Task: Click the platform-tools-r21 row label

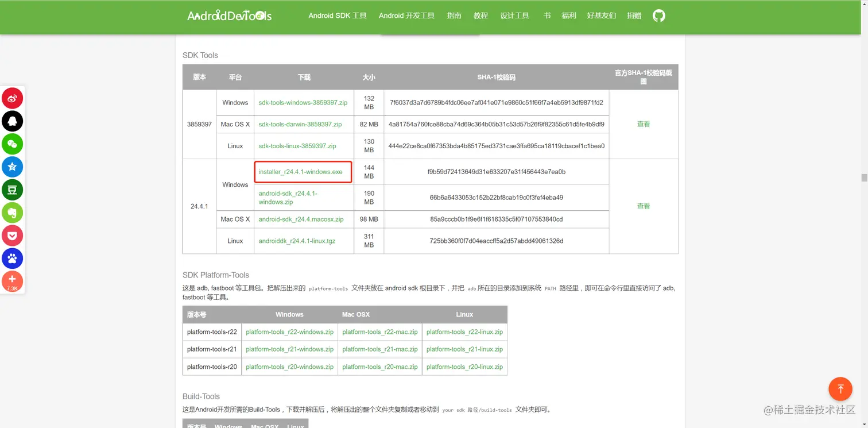Action: (212, 349)
